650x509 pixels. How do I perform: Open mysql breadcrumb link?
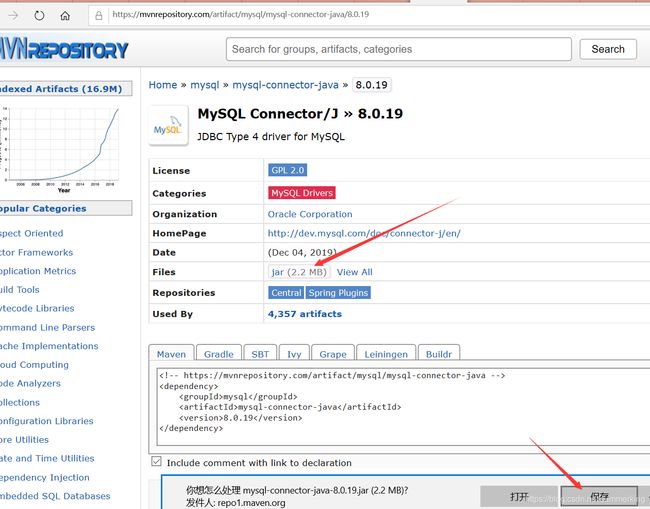click(x=204, y=85)
